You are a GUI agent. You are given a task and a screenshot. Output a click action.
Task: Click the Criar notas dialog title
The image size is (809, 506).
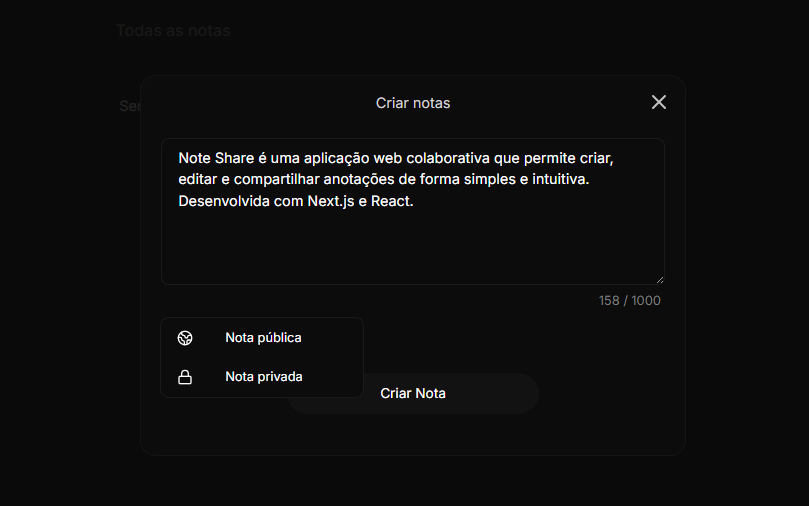412,103
